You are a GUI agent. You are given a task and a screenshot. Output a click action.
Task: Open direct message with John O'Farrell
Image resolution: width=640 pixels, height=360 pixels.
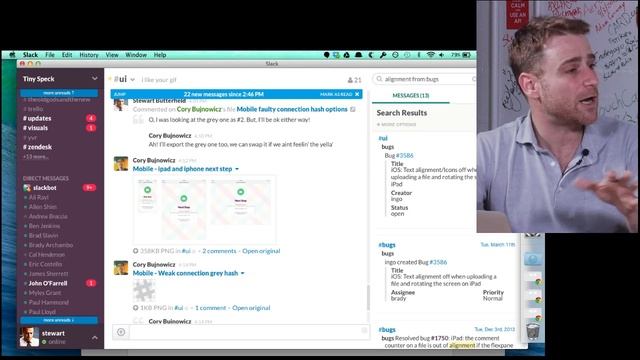[x=48, y=283]
